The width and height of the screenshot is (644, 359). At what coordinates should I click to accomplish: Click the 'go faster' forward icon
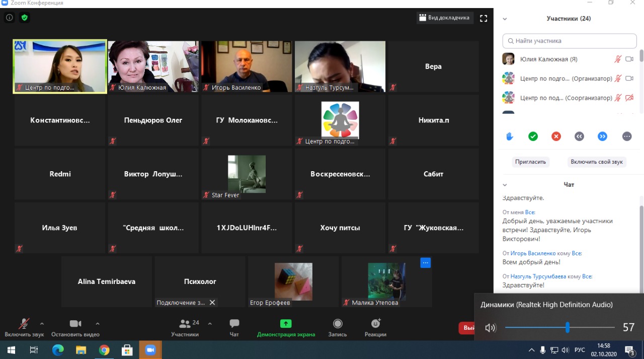[x=602, y=136]
